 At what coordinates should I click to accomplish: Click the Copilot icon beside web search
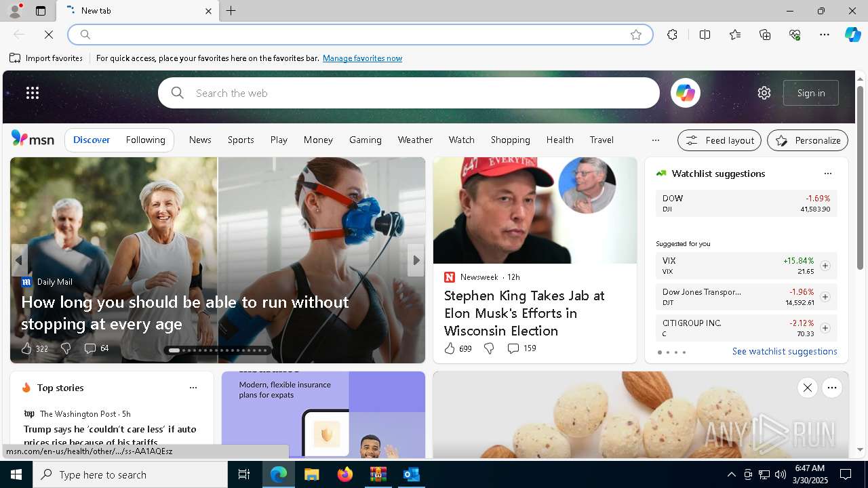(685, 93)
